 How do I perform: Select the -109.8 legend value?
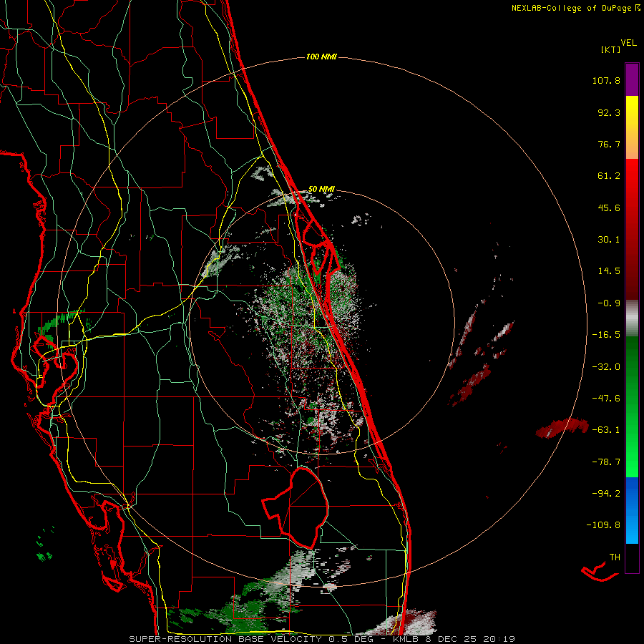click(x=603, y=525)
